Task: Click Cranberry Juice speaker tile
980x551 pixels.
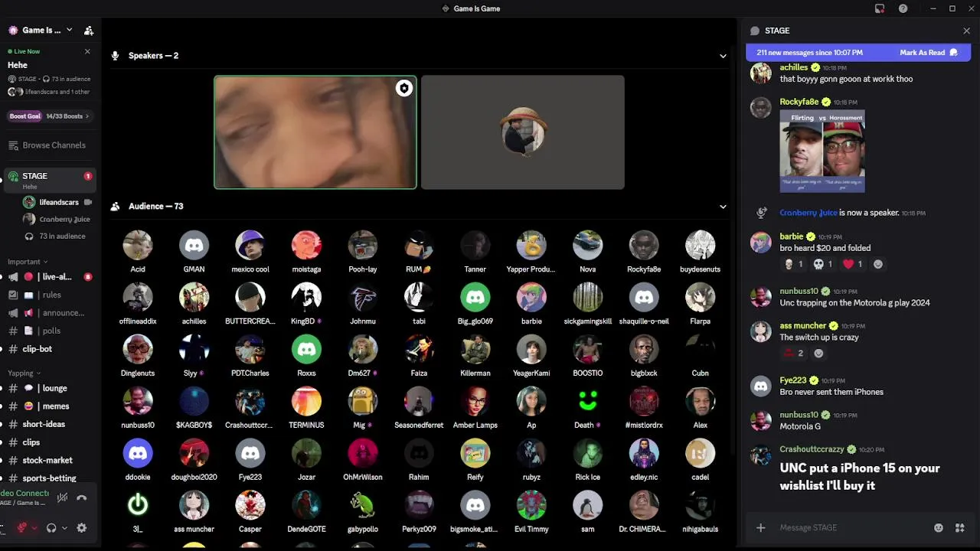Action: (x=523, y=132)
